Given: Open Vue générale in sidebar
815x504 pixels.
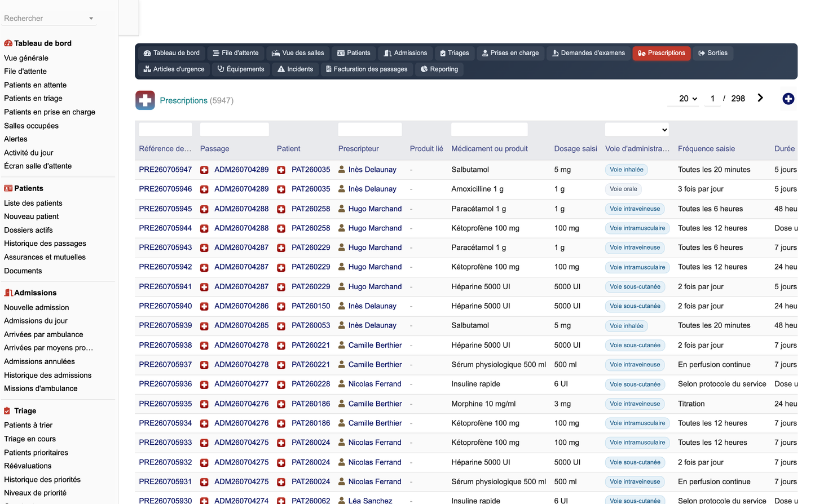Looking at the screenshot, I should click(26, 58).
